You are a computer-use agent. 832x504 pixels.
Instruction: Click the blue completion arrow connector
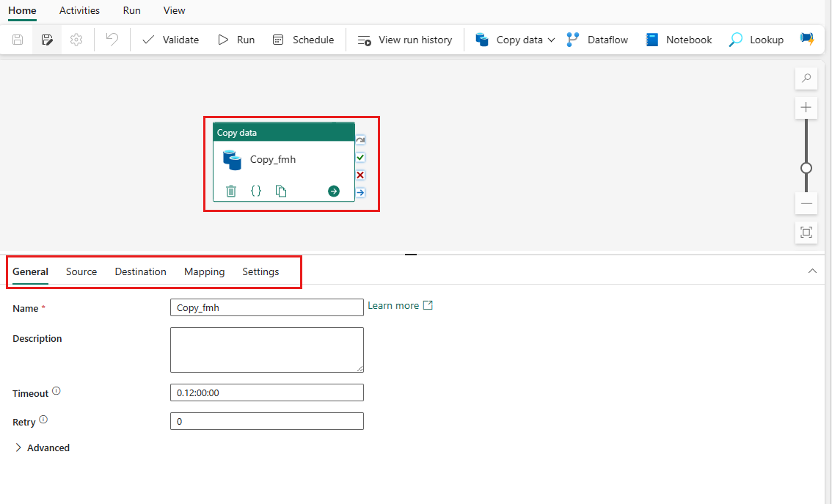360,192
